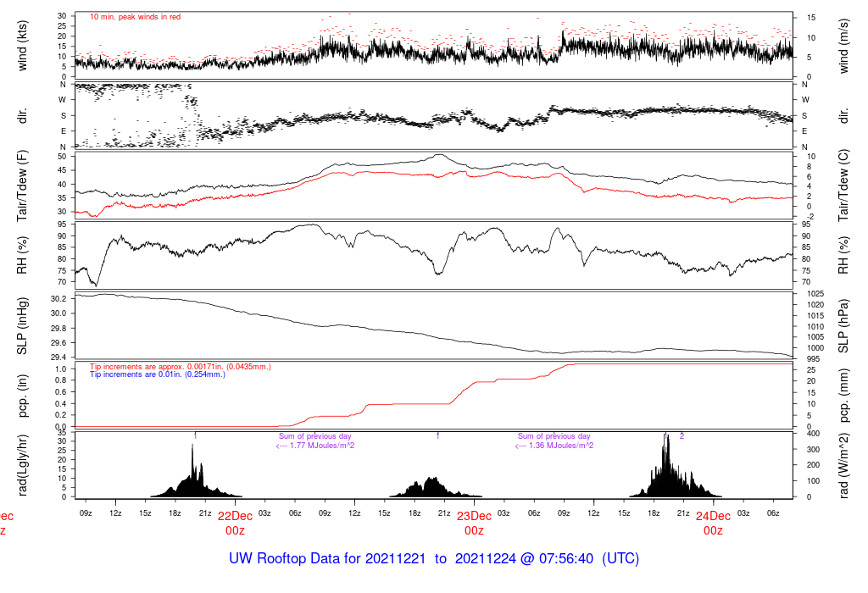Click the 'wind (kts)' axis label
The width and height of the screenshot is (868, 593).
22,46
